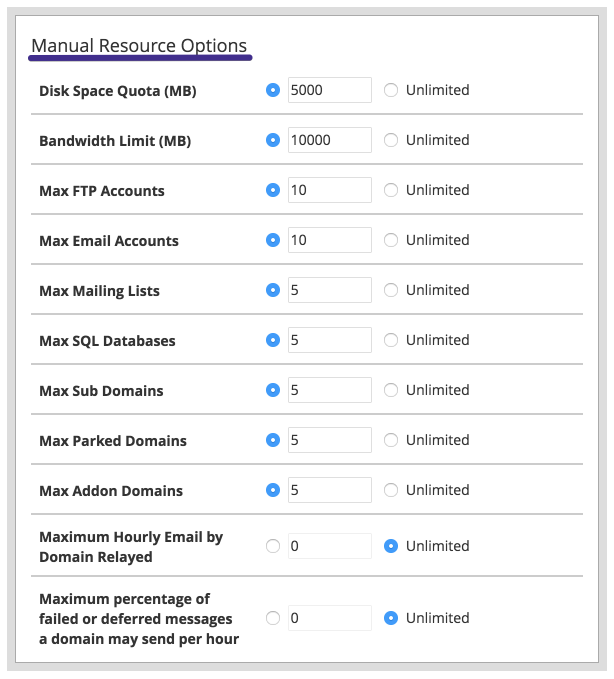Focus the Max FTP Accounts text box
Image resolution: width=614 pixels, height=679 pixels.
click(329, 190)
